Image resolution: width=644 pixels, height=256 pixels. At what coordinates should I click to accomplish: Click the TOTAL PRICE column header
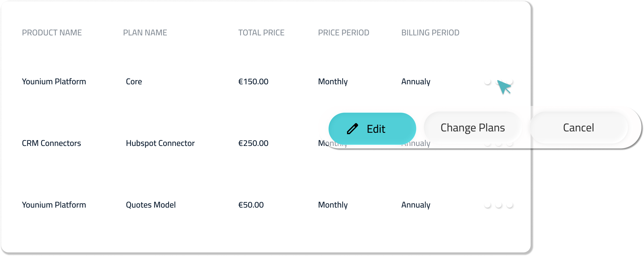(x=261, y=33)
